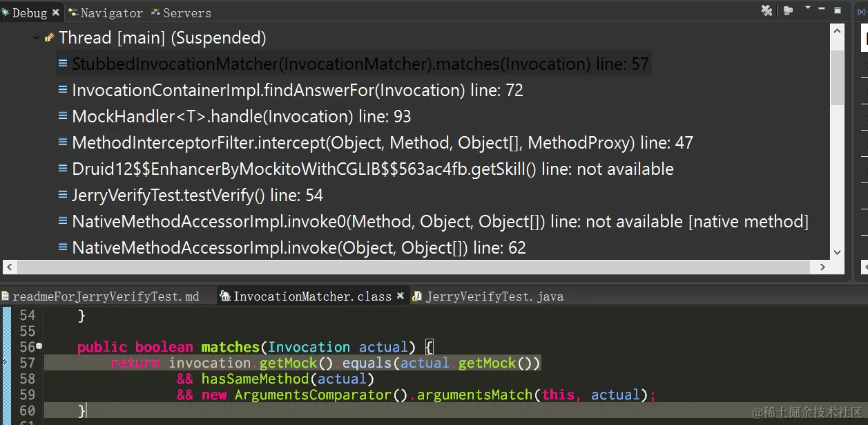This screenshot has height=425, width=868.
Task: Click the horizontal scrollbar right arrow in Debug view
Action: [x=822, y=267]
